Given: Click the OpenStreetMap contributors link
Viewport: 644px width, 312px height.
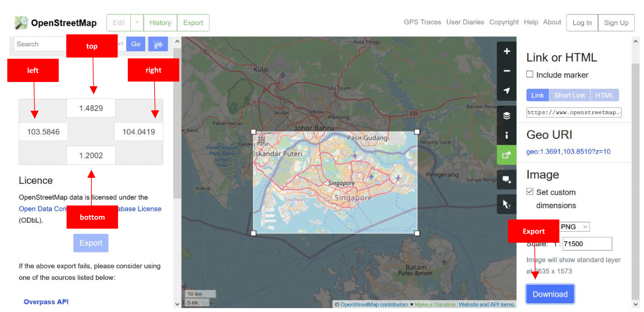Looking at the screenshot, I should click(374, 305).
